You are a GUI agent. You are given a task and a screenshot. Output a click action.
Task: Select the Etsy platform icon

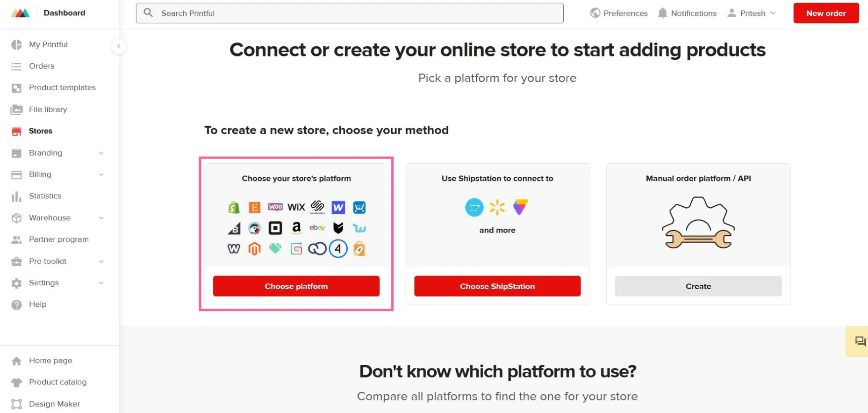(x=254, y=207)
